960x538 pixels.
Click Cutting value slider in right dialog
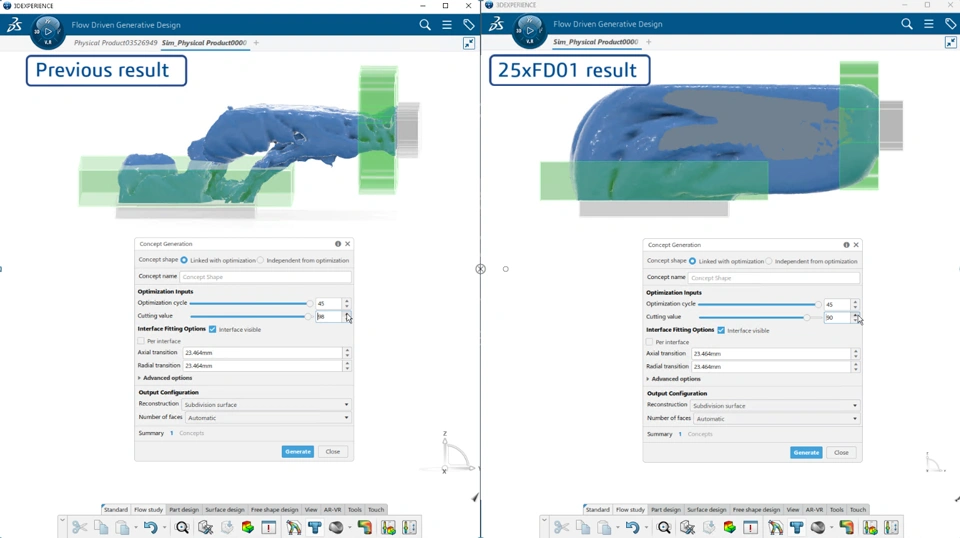(x=760, y=318)
